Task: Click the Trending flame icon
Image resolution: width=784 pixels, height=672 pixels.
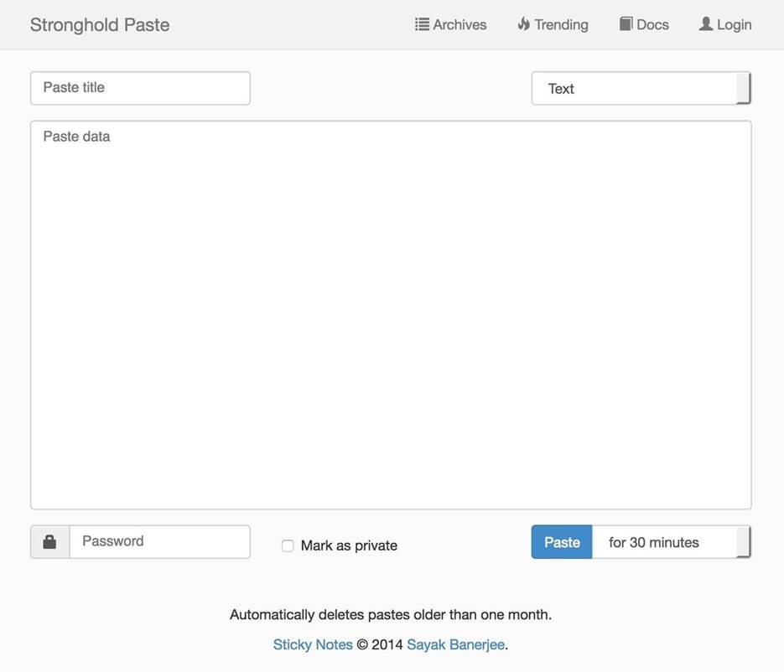Action: pyautogui.click(x=524, y=24)
